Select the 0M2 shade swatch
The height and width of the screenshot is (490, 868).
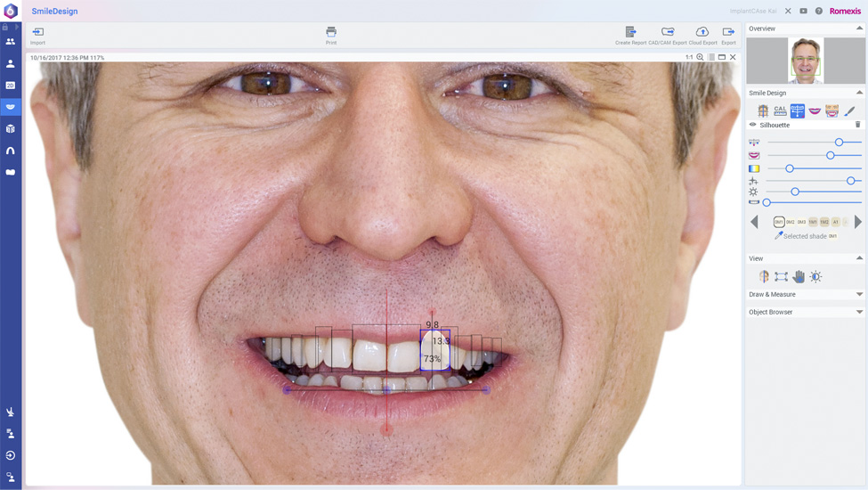click(791, 222)
